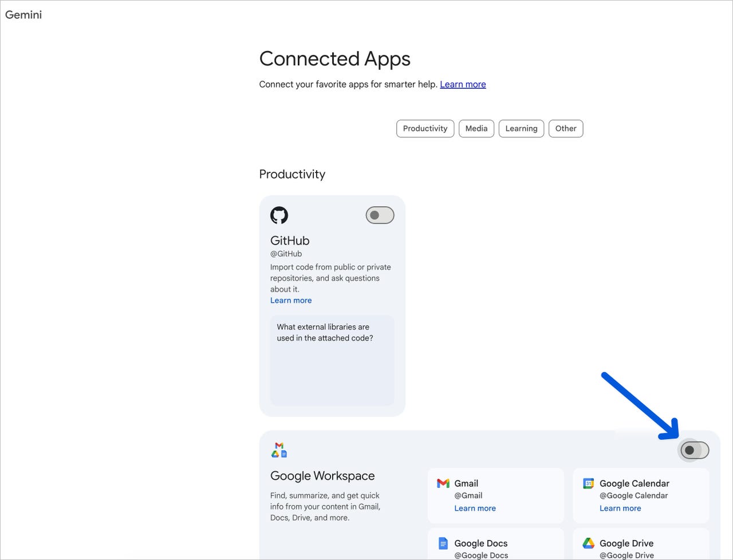This screenshot has width=733, height=560.
Task: Click Learn more on the GitHub card
Action: 291,300
